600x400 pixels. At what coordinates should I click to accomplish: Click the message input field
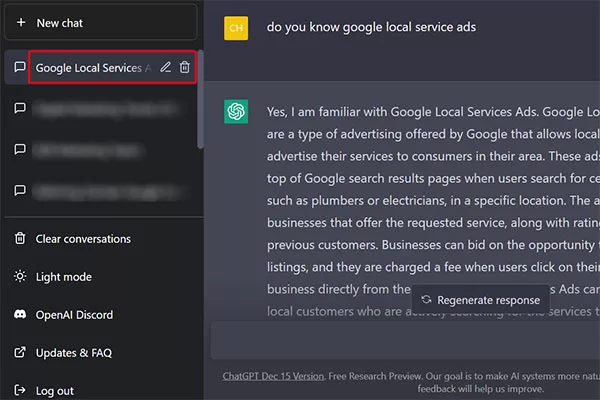405,341
